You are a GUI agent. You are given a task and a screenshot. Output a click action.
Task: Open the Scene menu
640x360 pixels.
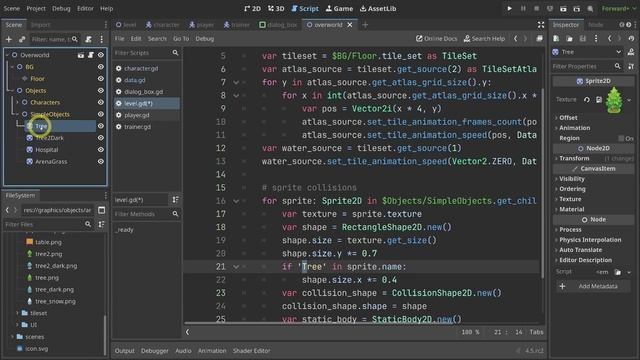click(x=11, y=8)
